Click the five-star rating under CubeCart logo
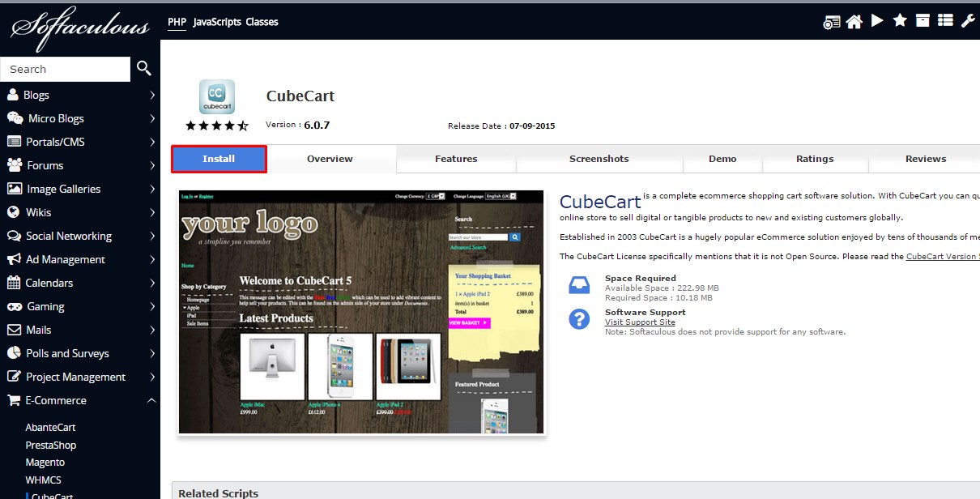The width and height of the screenshot is (980, 499). [x=217, y=126]
